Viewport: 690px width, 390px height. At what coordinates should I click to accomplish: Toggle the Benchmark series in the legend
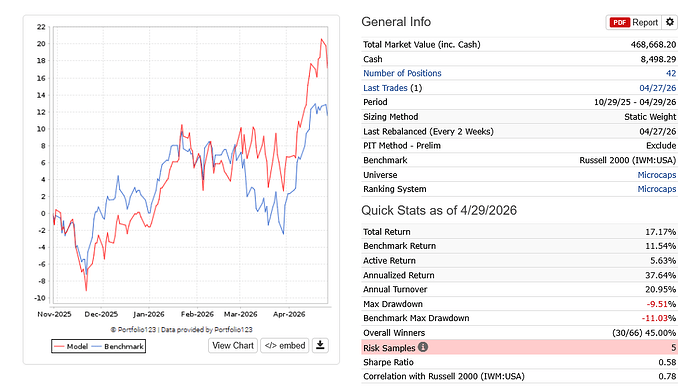[118, 346]
